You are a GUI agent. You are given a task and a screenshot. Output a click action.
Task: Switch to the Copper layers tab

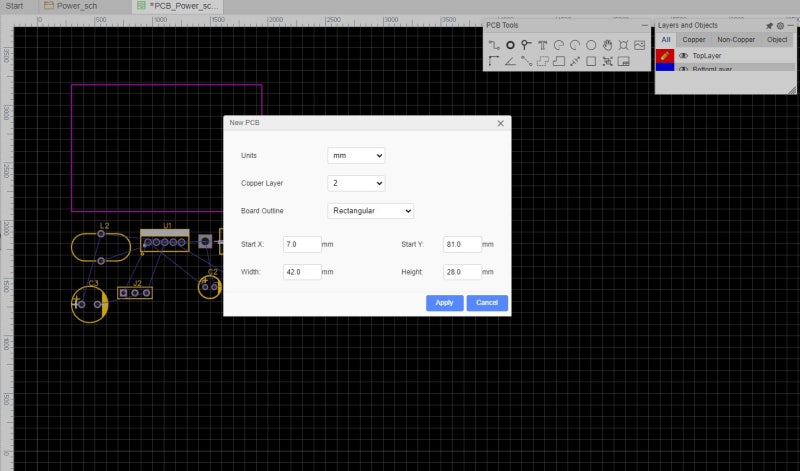[693, 40]
